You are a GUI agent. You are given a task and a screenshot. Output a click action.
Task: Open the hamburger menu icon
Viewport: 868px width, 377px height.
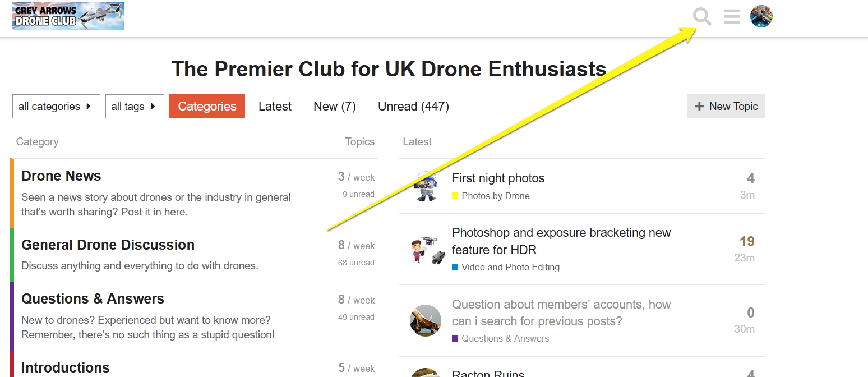tap(732, 17)
